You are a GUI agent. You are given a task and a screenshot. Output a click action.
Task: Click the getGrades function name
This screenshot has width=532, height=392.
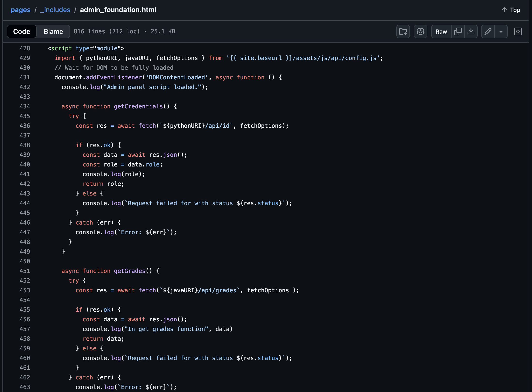(129, 271)
